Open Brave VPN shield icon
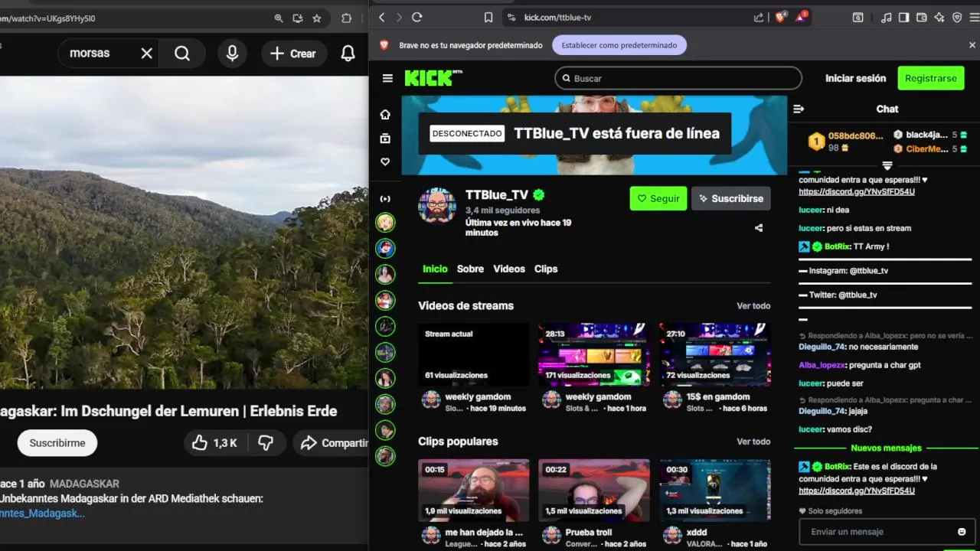The height and width of the screenshot is (551, 980). coord(957,17)
